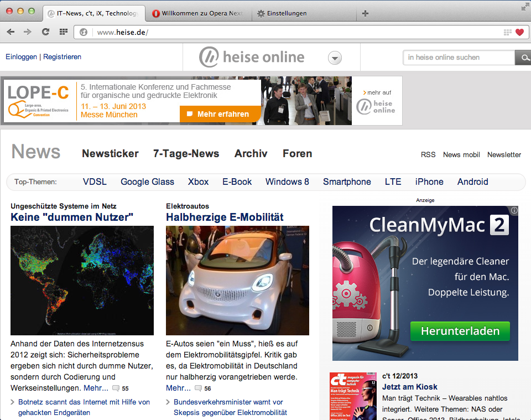531x420 pixels.
Task: Open the News mobil link
Action: (x=461, y=154)
